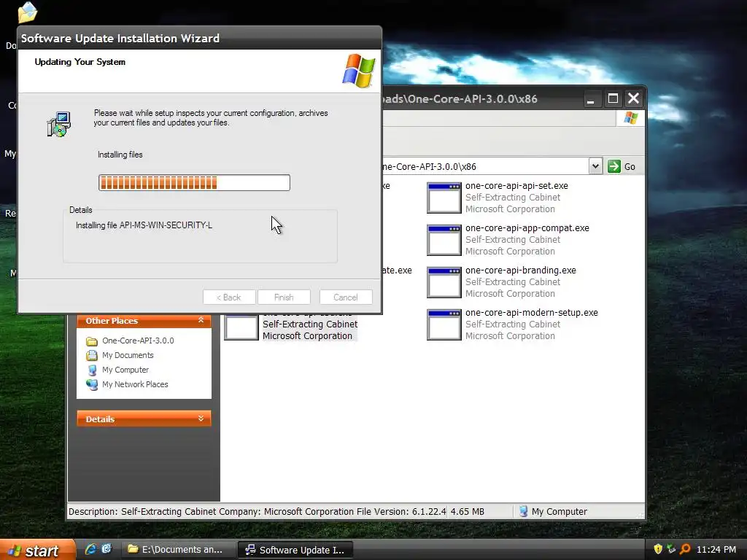Click the one-core-api-app-compat.exe file icon
The image size is (747, 560).
point(444,241)
